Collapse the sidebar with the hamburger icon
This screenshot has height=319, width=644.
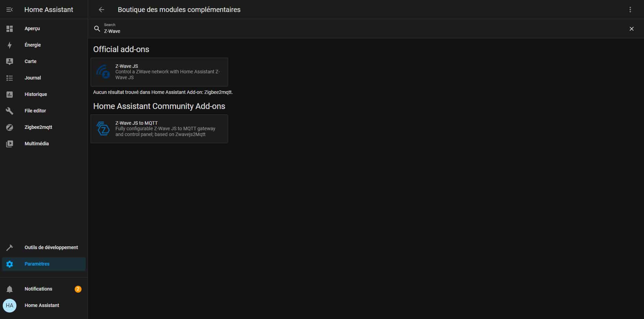pyautogui.click(x=10, y=10)
